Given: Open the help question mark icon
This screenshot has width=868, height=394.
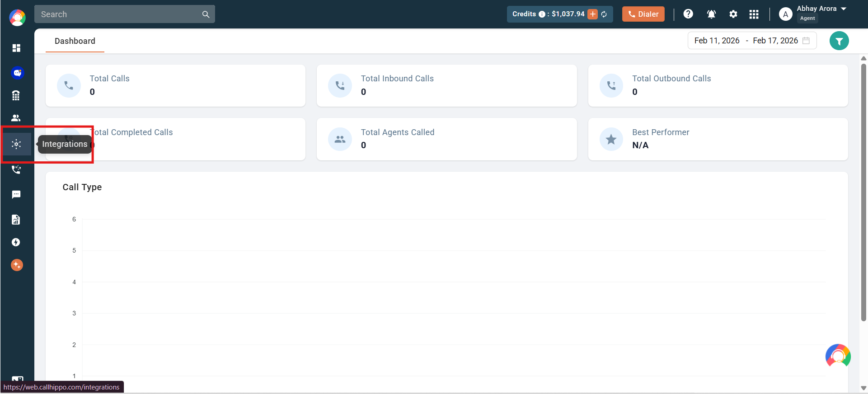Looking at the screenshot, I should coord(688,14).
